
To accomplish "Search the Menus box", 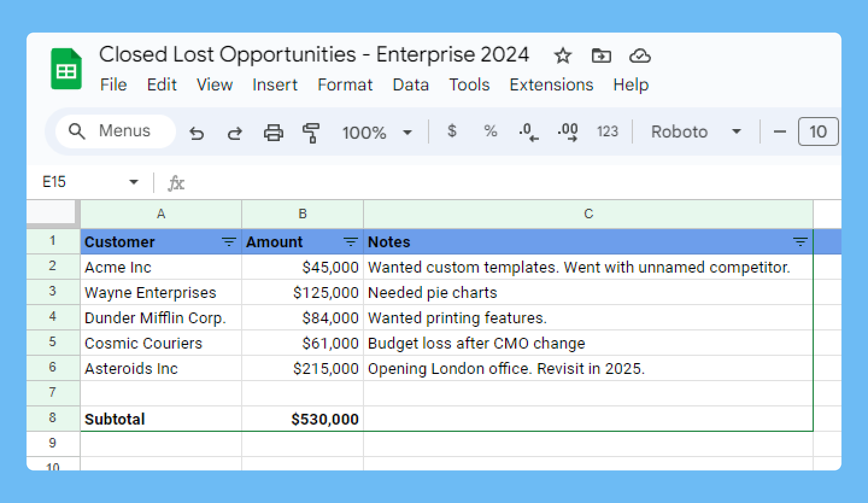I will 115,131.
